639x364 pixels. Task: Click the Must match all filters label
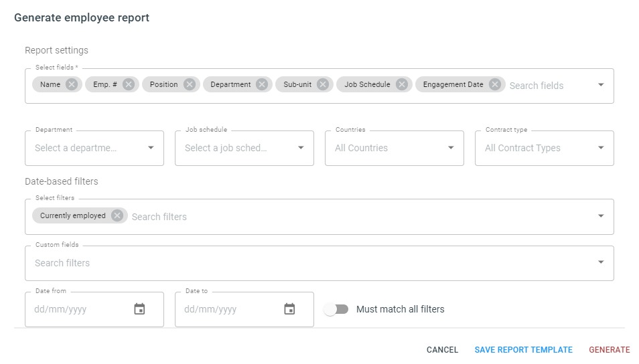[x=400, y=309]
